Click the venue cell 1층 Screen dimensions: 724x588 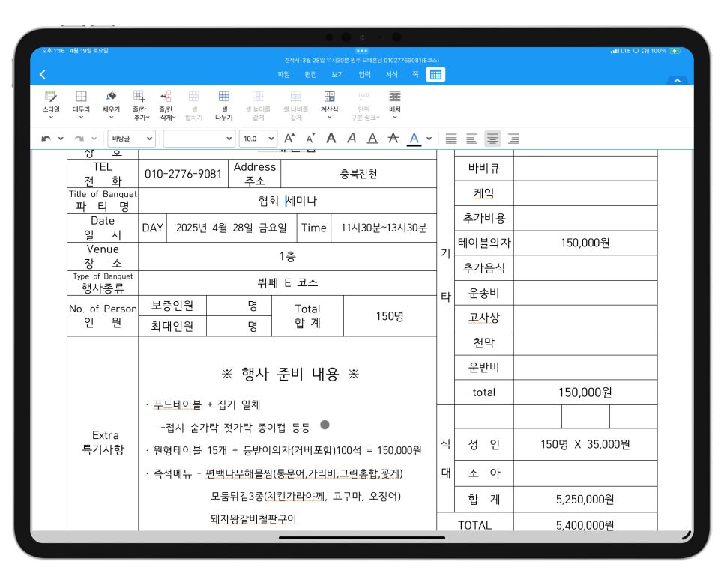(x=287, y=257)
